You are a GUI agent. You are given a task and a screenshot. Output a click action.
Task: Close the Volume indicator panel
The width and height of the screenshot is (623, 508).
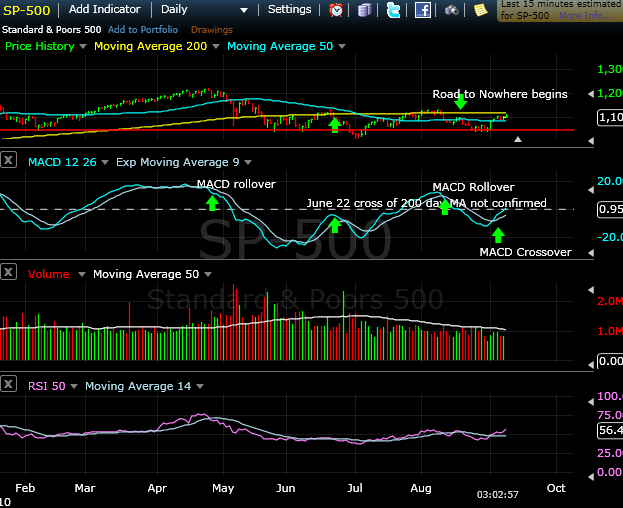(x=9, y=273)
